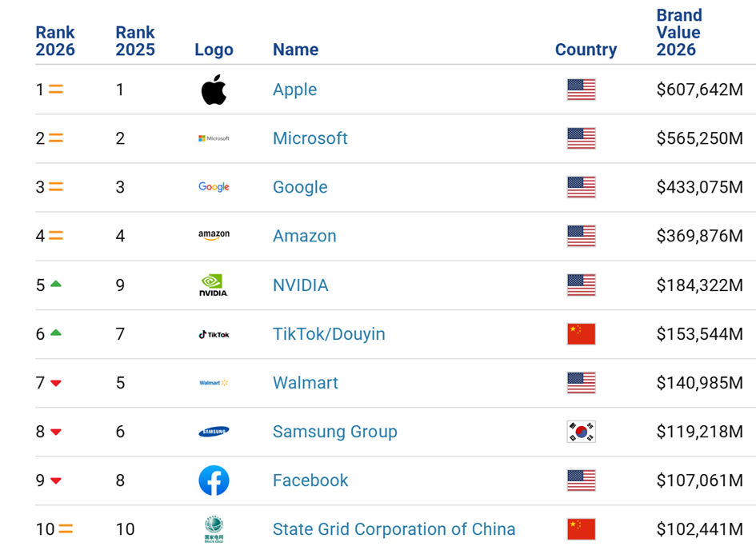This screenshot has width=756, height=550.
Task: Click the Country column header
Action: coord(586,50)
